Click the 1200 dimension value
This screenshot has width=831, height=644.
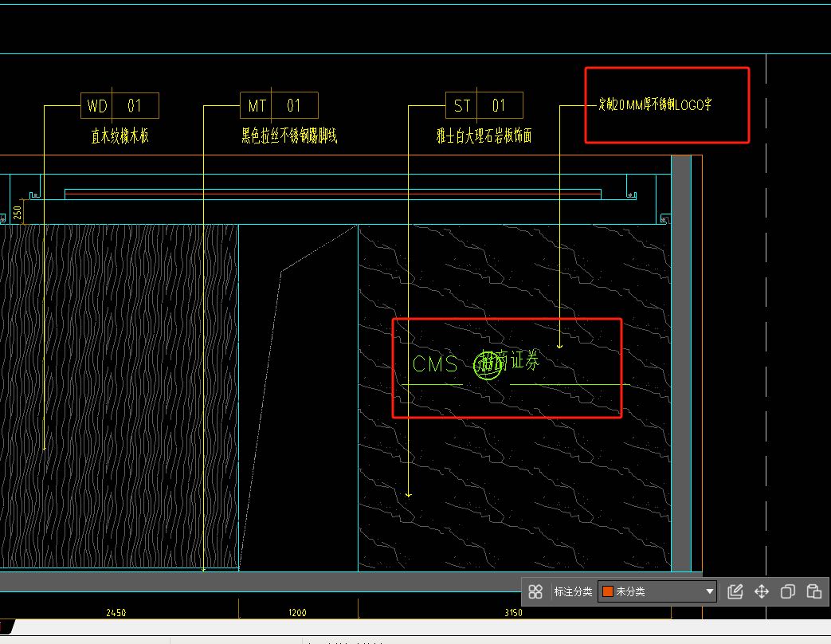point(297,613)
